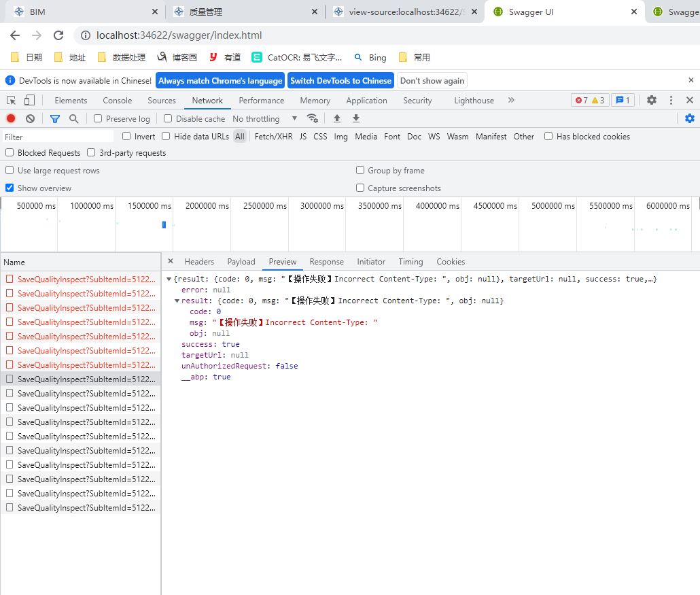The width and height of the screenshot is (700, 595).
Task: Click the browser address bar URL
Action: pos(179,35)
